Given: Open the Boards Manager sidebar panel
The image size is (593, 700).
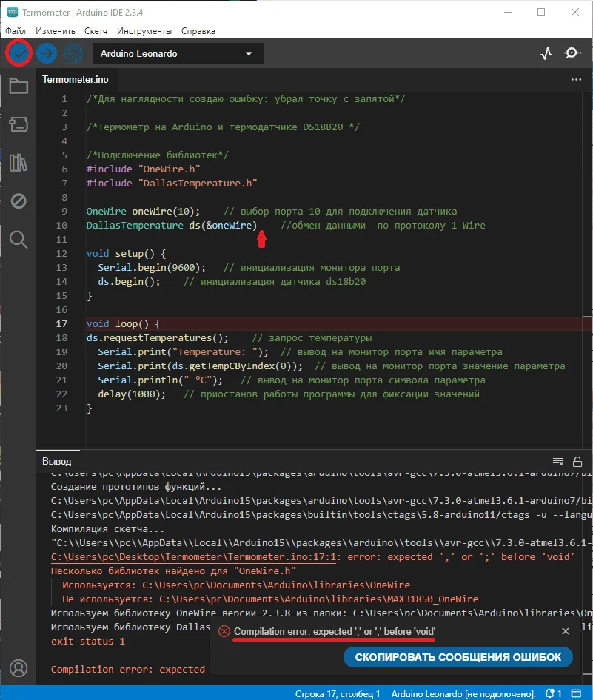Looking at the screenshot, I should 19,124.
